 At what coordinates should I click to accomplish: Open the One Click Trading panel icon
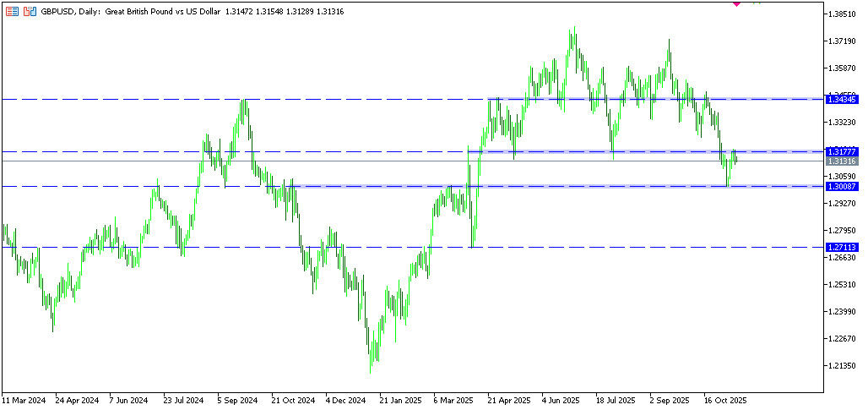click(30, 13)
